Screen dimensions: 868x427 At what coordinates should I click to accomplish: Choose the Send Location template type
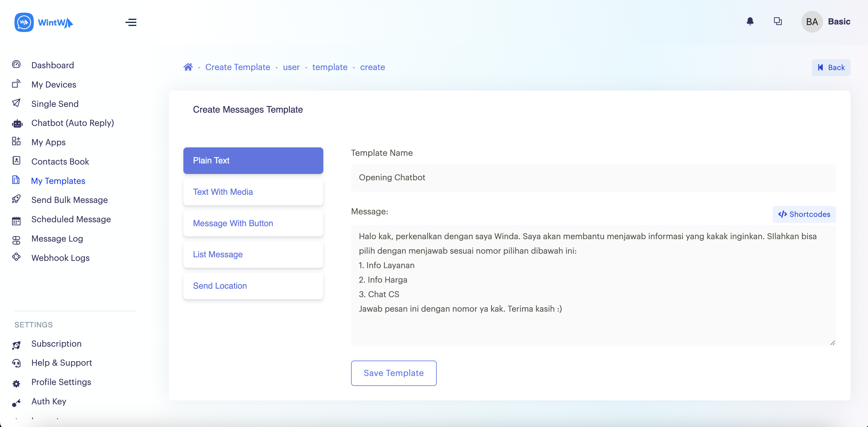[253, 286]
